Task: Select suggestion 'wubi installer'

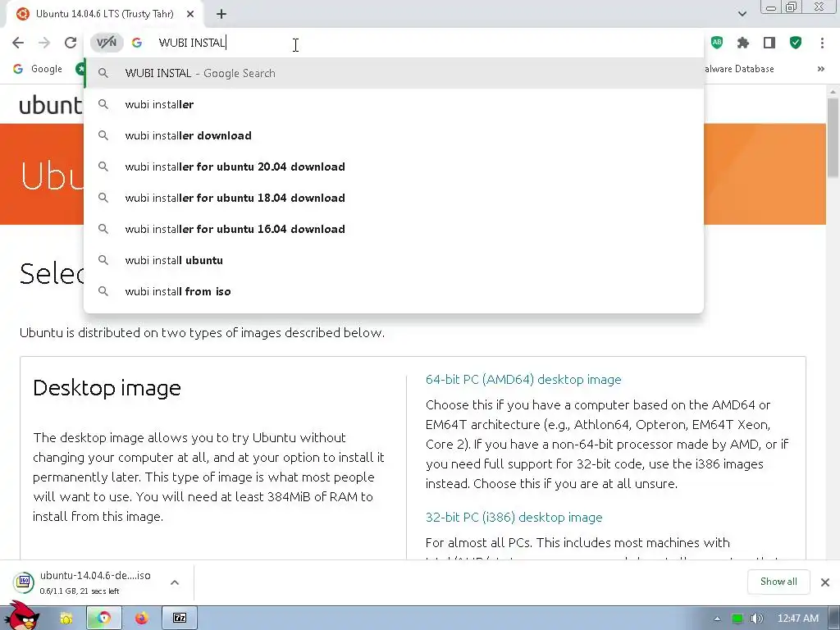Action: tap(394, 104)
